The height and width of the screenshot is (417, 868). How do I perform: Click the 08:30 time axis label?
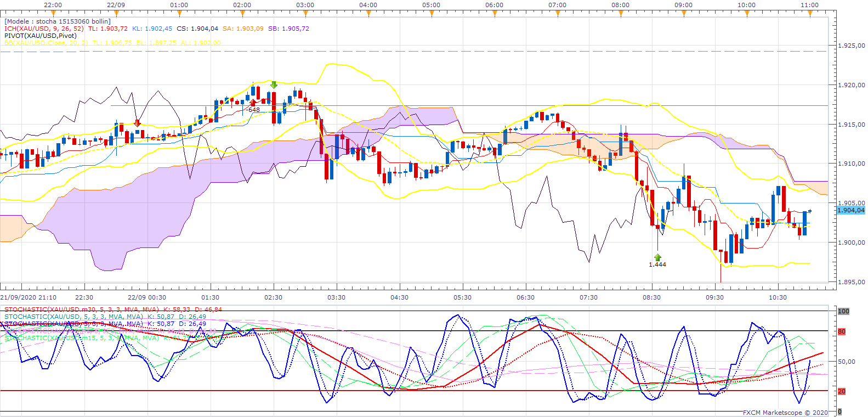pos(651,297)
